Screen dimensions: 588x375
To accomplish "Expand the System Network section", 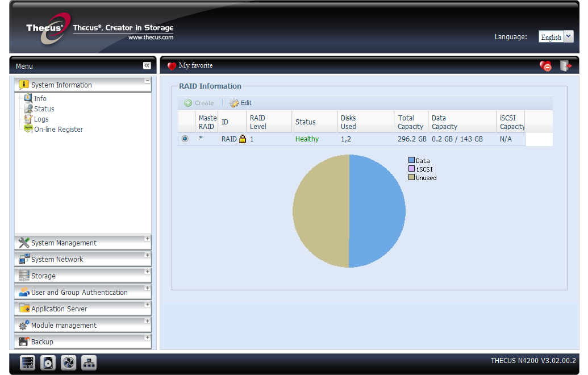I will pos(147,255).
